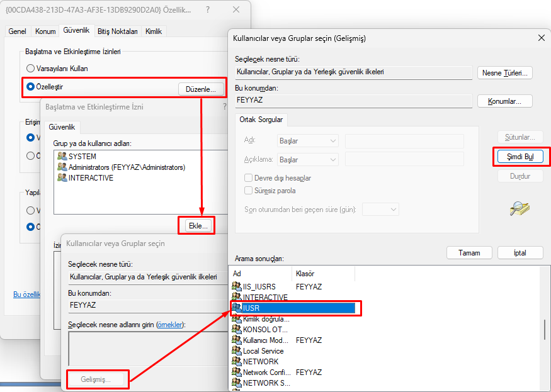This screenshot has height=392, width=551.
Task: Open the Açıklama Başlar dropdown
Action: [307, 160]
